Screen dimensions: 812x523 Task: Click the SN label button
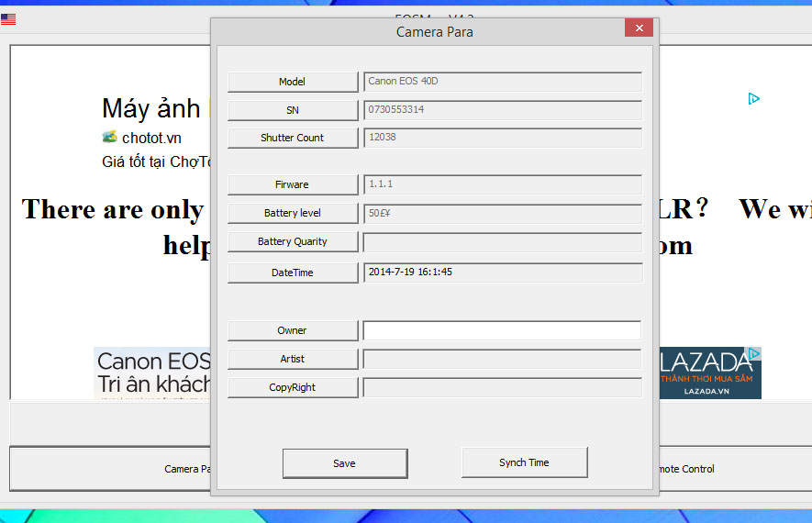293,110
